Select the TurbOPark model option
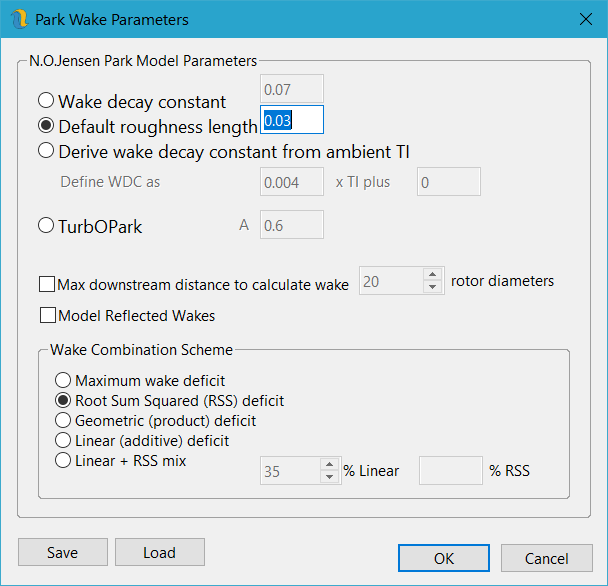608x586 pixels. click(46, 226)
